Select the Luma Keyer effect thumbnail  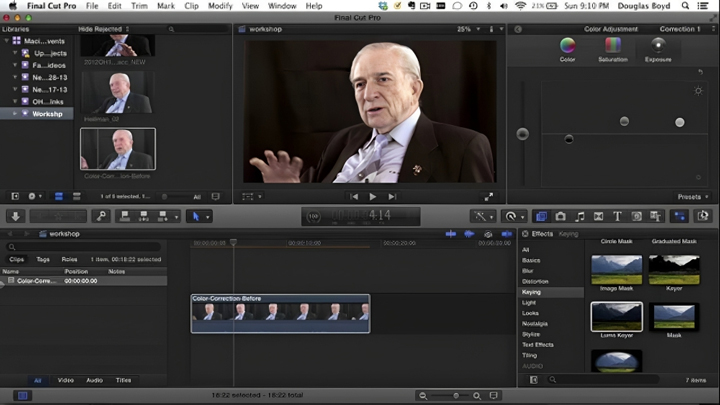pos(616,317)
